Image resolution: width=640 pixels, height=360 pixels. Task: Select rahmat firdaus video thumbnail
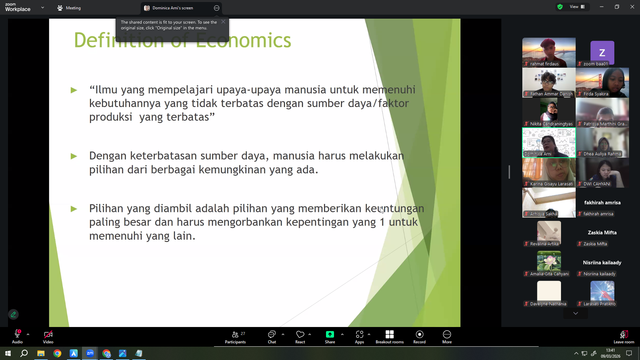[549, 53]
